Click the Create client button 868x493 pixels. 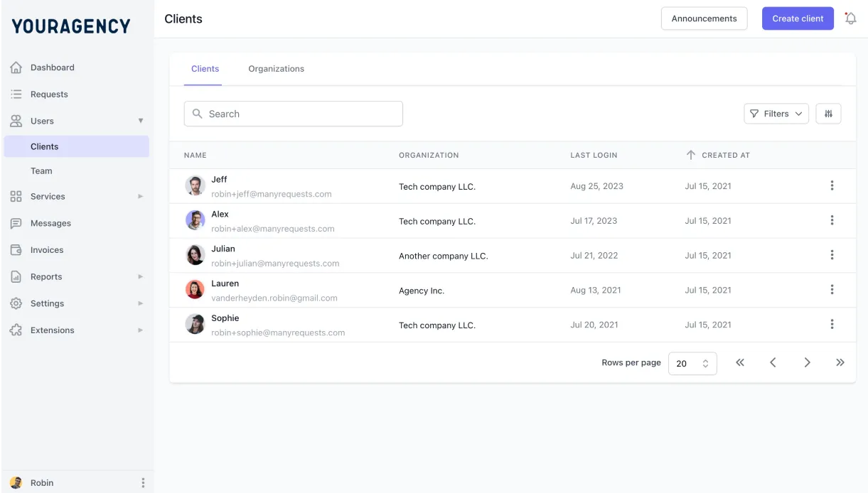(798, 18)
